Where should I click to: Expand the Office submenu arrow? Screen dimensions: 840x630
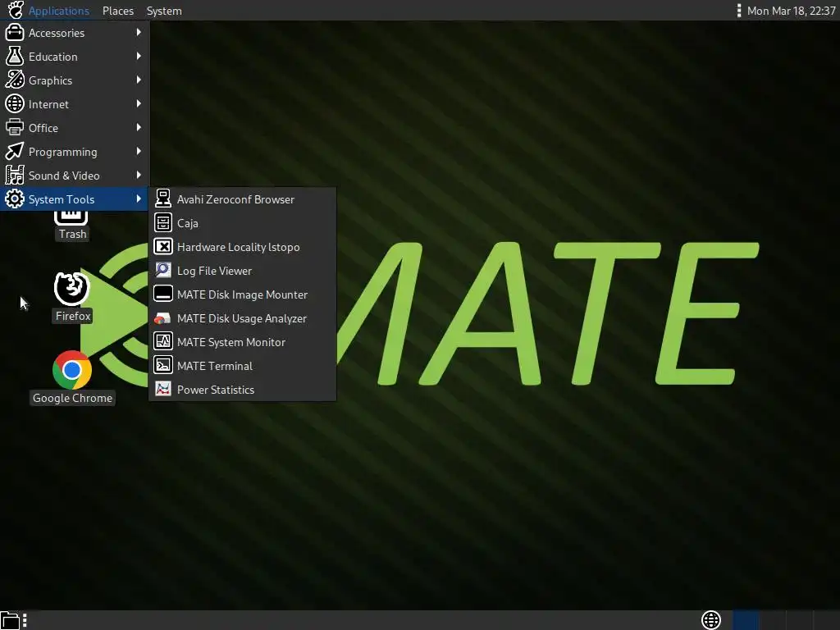tap(139, 127)
